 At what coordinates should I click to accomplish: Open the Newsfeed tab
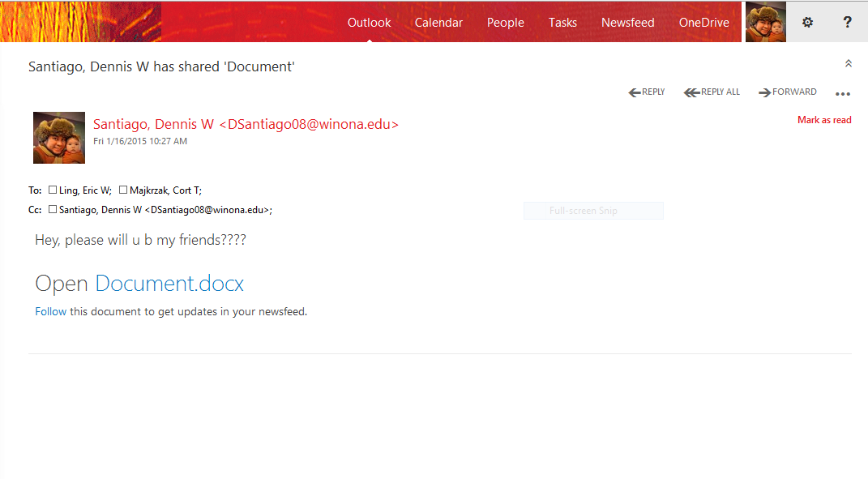[x=627, y=23]
